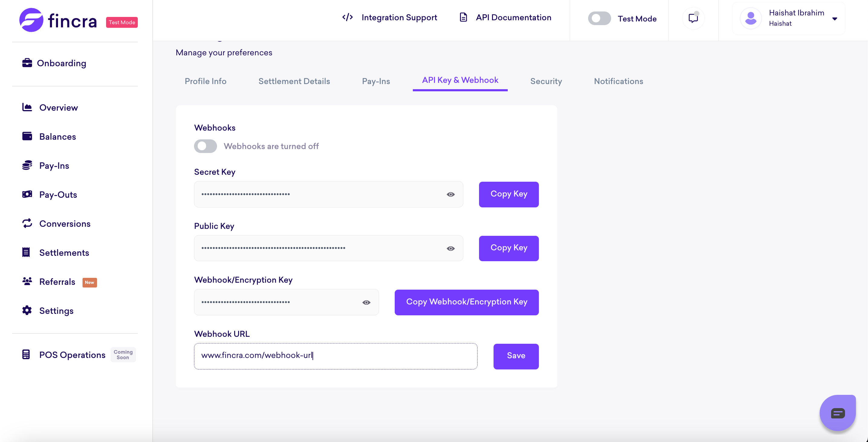Image resolution: width=868 pixels, height=442 pixels.
Task: Reveal the Secret Key with eye icon
Action: pyautogui.click(x=451, y=194)
